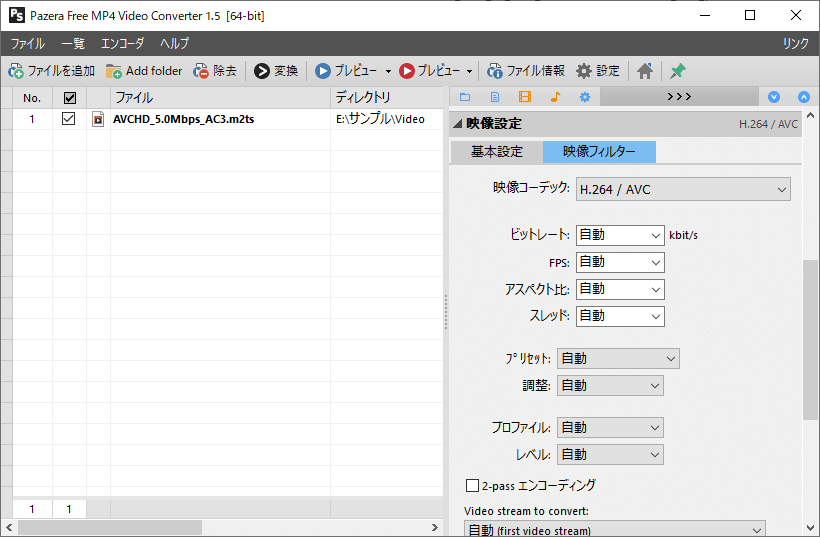
Task: Open the blue プレビュー dropdown arrow
Action: click(388, 71)
